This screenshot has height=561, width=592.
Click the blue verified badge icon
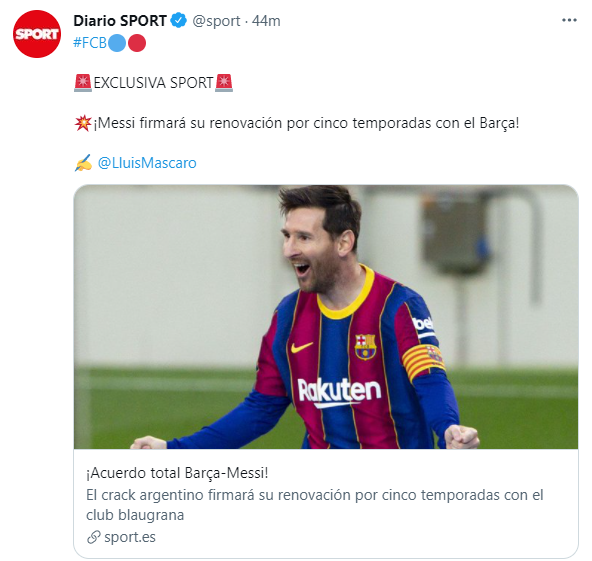179,20
